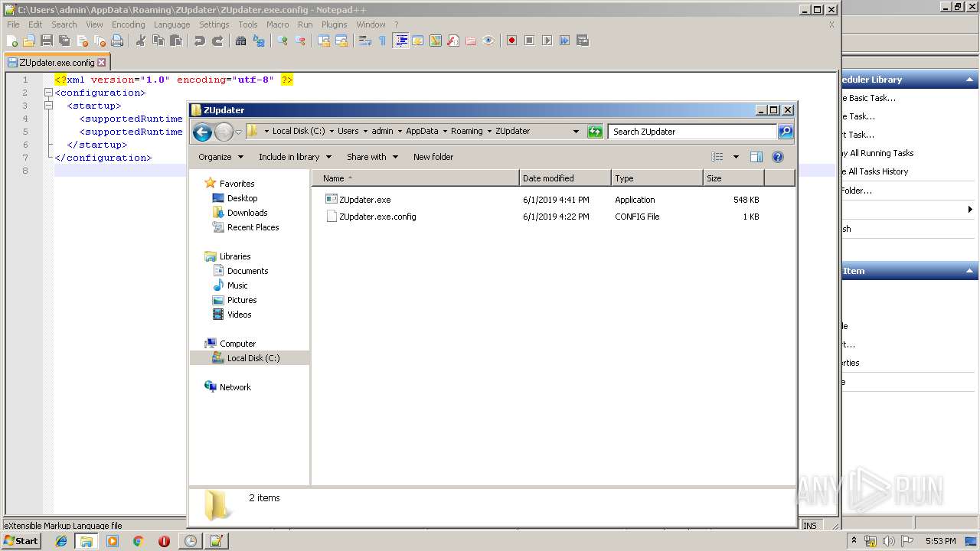Click the New file icon in Notepad++
Viewport: 980px width, 551px height.
coord(12,41)
